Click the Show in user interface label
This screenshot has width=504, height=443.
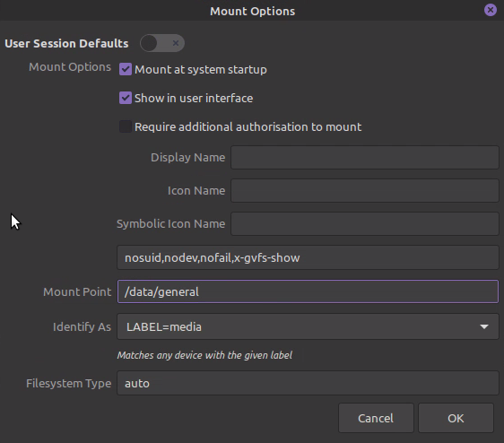click(x=194, y=98)
